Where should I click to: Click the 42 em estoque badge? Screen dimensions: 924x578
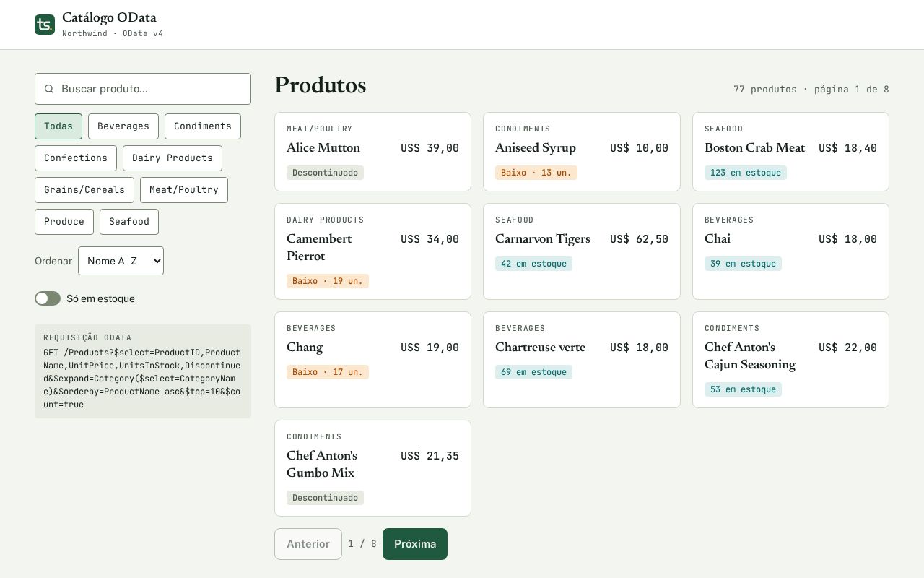[533, 264]
